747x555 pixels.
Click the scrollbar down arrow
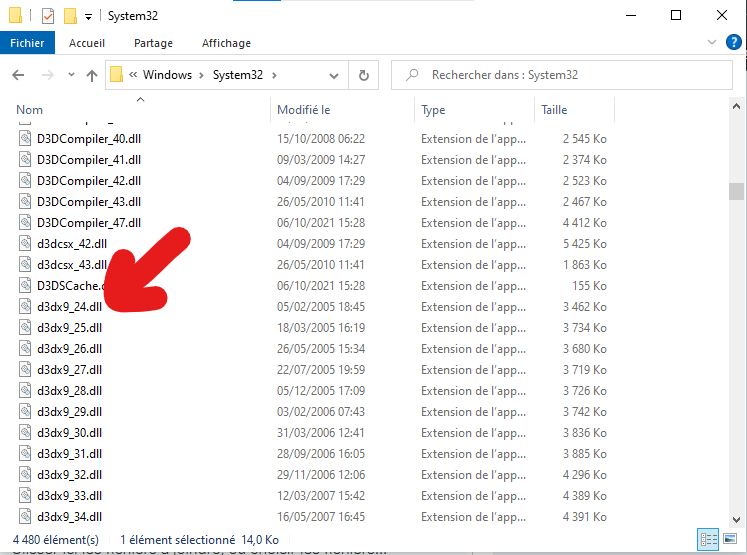point(736,520)
